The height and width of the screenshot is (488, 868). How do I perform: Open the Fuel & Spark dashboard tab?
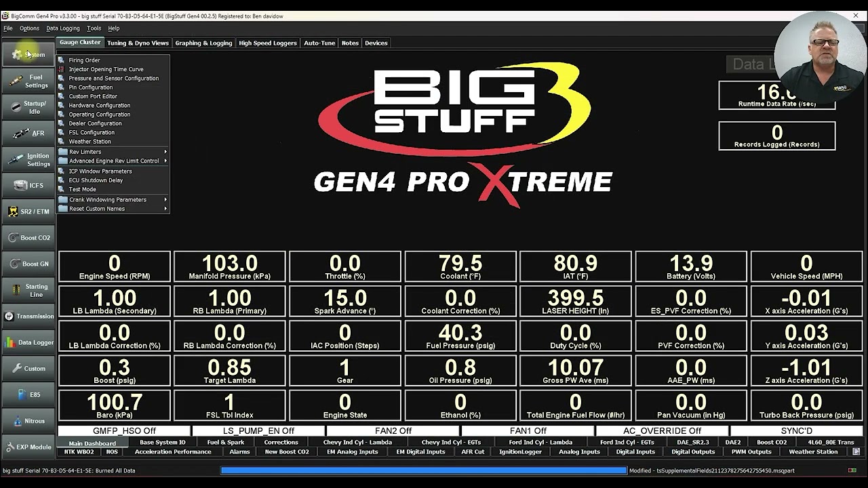click(226, 443)
